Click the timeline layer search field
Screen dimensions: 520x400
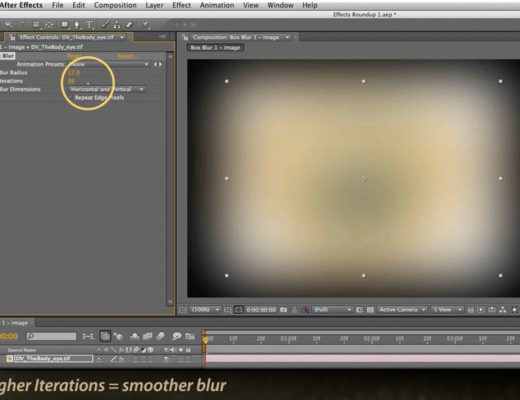pyautogui.click(x=51, y=336)
